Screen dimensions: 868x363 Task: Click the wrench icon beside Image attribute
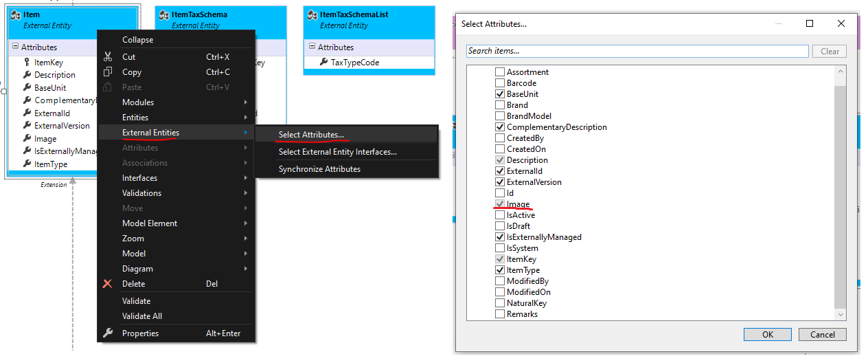pyautogui.click(x=27, y=139)
